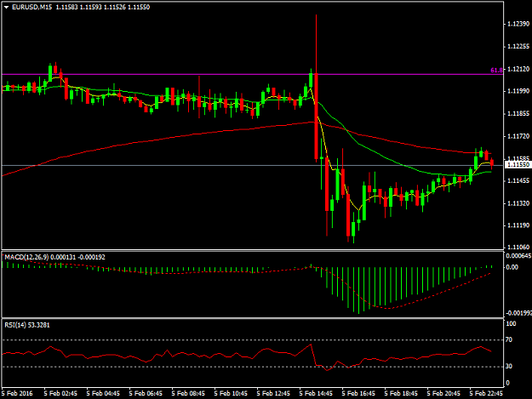Select the grey horizontal current price line
532x399 pixels.
click(253, 165)
